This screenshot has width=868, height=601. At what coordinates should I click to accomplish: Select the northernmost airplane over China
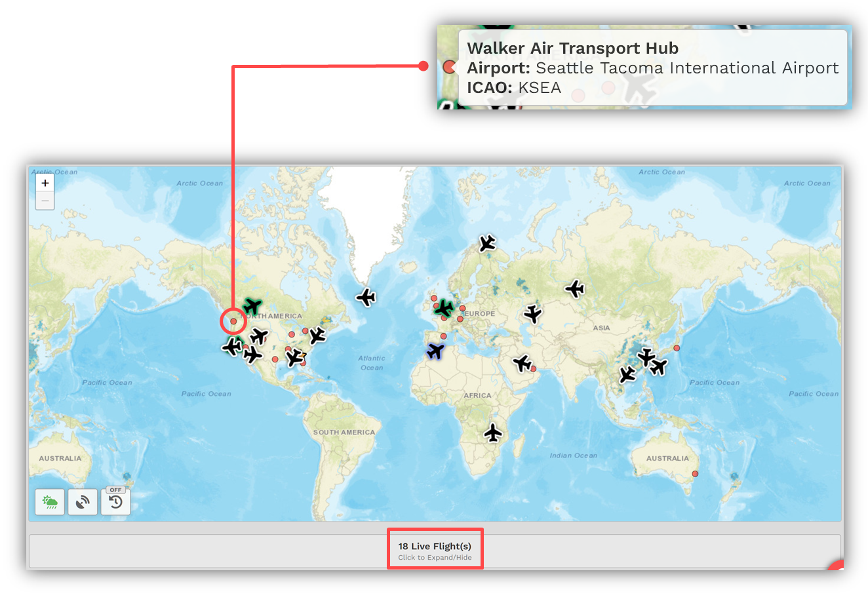click(646, 357)
